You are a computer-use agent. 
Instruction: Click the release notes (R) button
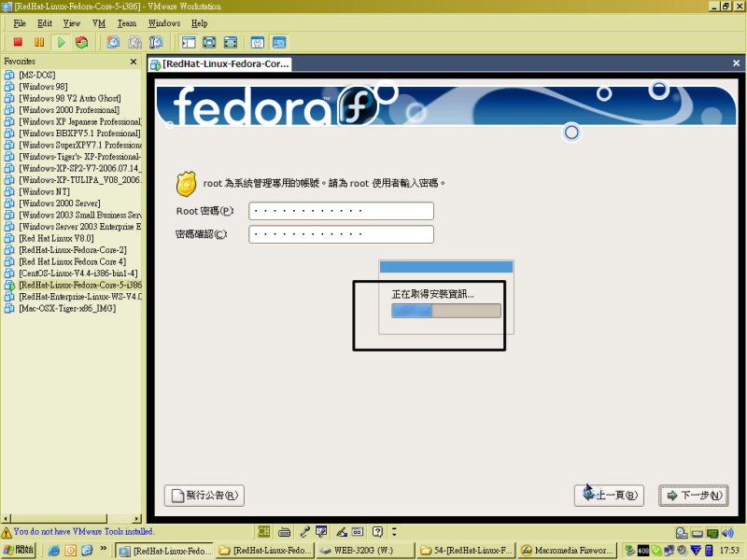tap(204, 496)
